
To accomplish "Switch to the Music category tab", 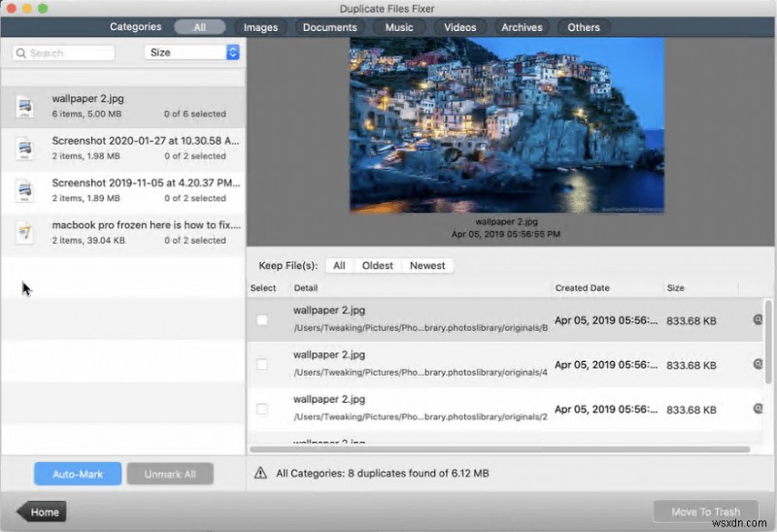I will 399,27.
